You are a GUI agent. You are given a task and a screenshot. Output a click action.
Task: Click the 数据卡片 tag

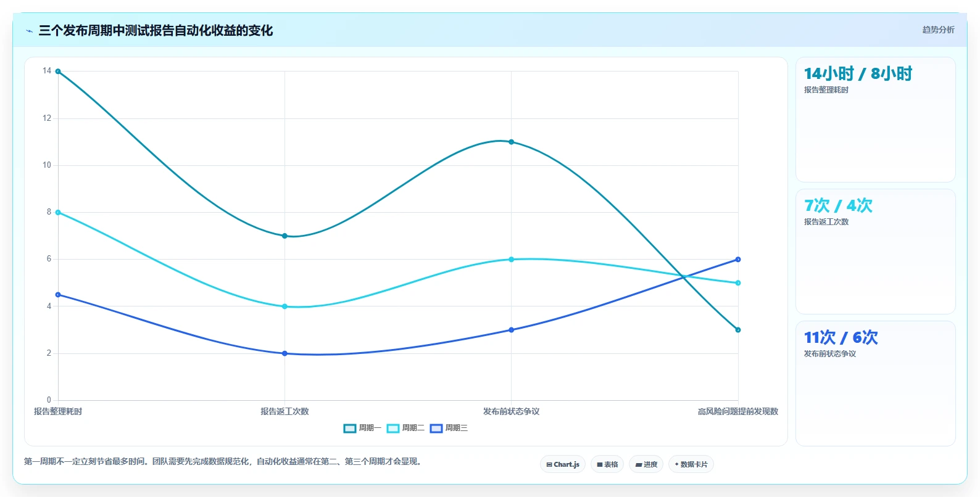(x=691, y=464)
